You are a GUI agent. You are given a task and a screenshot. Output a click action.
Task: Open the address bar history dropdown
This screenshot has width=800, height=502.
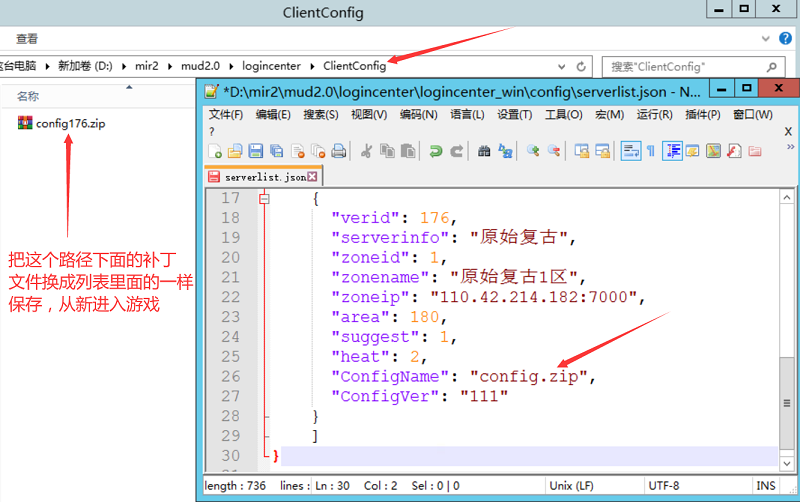pos(561,66)
